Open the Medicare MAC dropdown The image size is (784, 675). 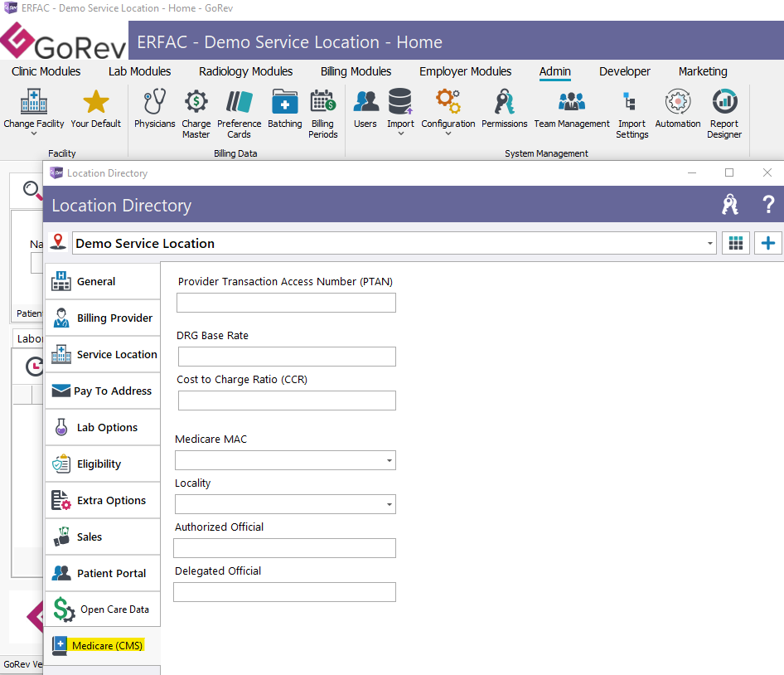tap(389, 460)
